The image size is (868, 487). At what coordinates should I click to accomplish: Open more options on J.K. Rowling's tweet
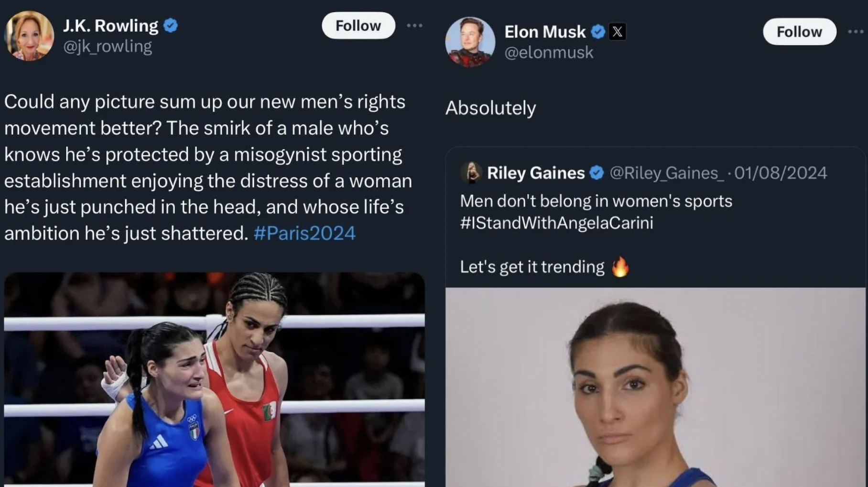(x=414, y=25)
